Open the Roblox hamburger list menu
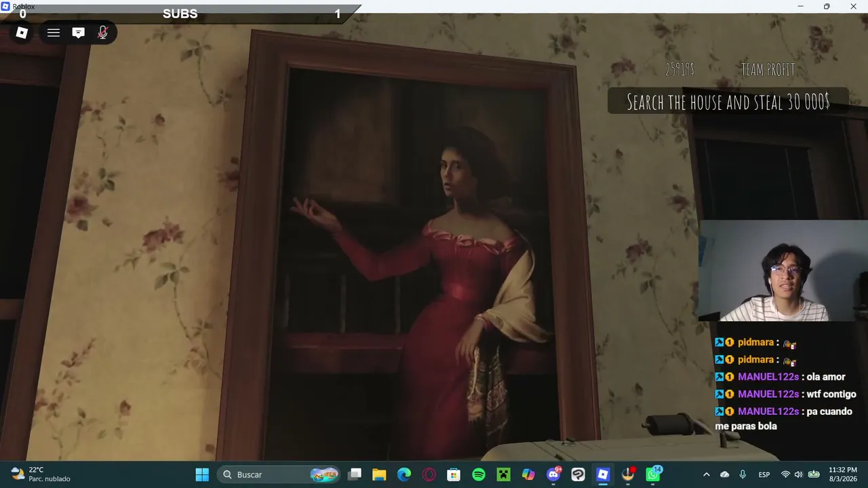 click(x=54, y=33)
